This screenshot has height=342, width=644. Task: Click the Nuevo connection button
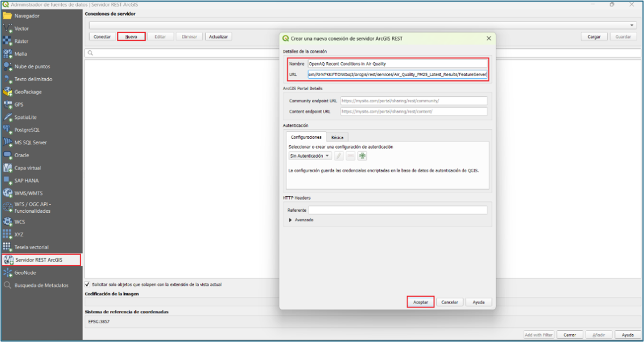[131, 37]
